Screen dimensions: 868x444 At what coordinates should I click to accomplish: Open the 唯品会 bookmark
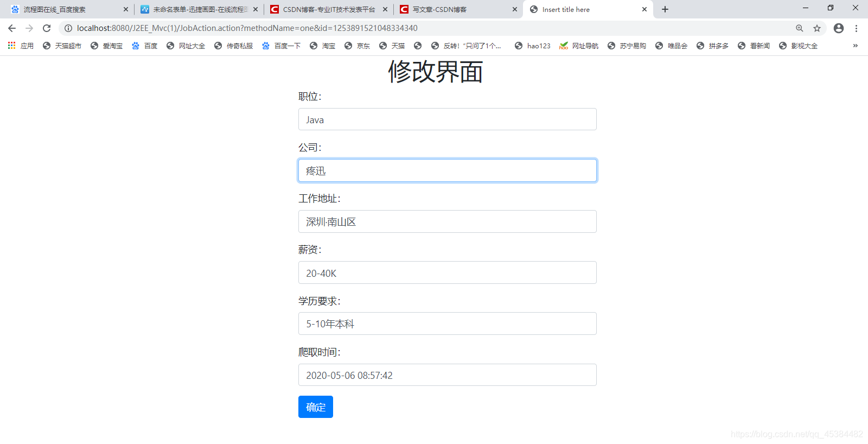pos(671,46)
